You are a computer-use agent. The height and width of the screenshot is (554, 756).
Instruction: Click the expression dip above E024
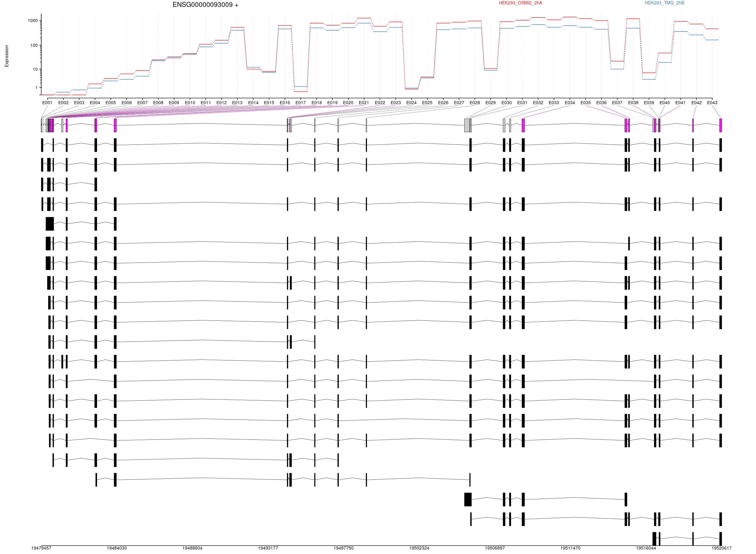coord(411,88)
